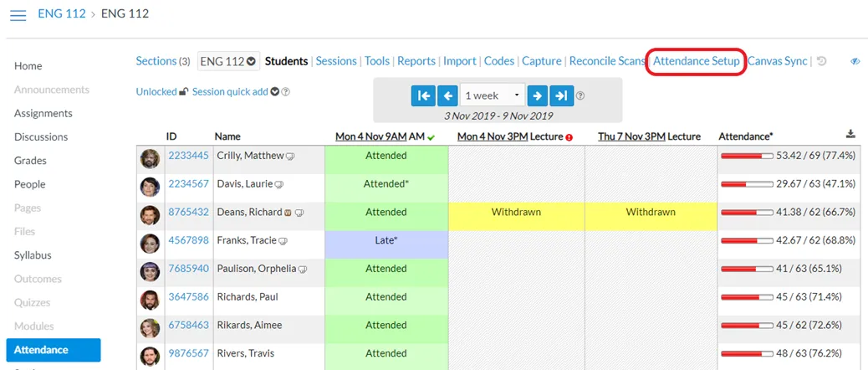Image resolution: width=868 pixels, height=370 pixels.
Task: Click Attended* cell for Davis, Laurie
Action: [386, 188]
